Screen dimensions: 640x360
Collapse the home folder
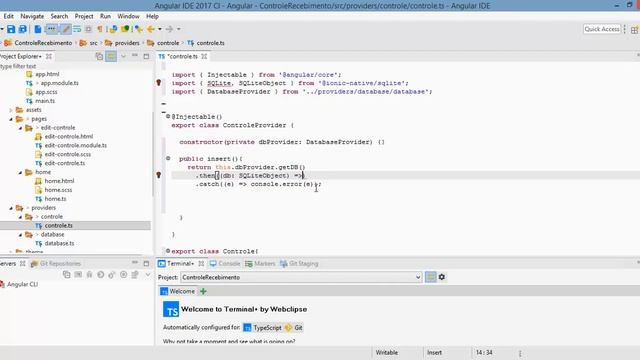[x=20, y=173]
